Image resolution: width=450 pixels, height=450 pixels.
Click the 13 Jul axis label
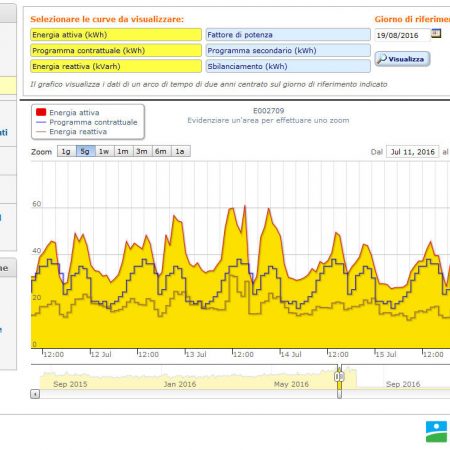point(196,354)
